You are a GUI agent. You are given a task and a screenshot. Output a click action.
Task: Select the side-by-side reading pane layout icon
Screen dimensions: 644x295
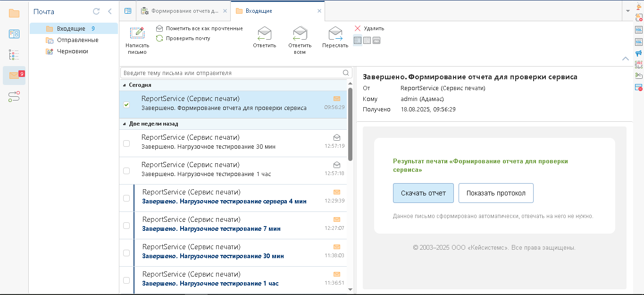tap(357, 41)
